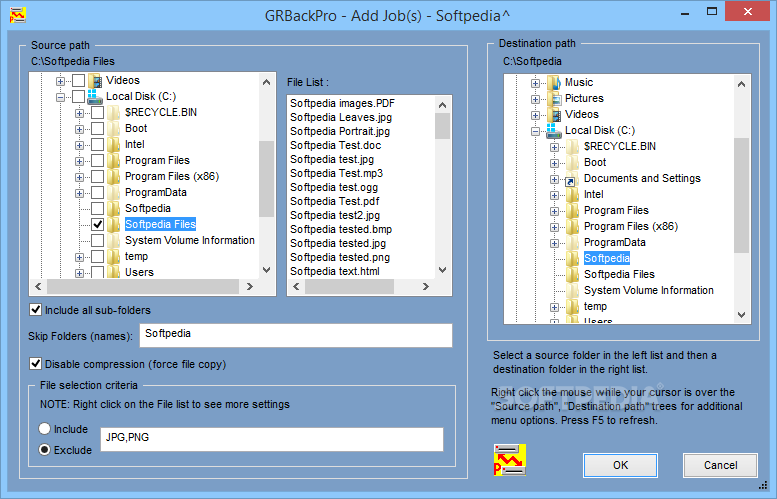Click Local Disk (C:) drive icon in Destination tree
Screen dimensions: 777x499
coord(554,130)
